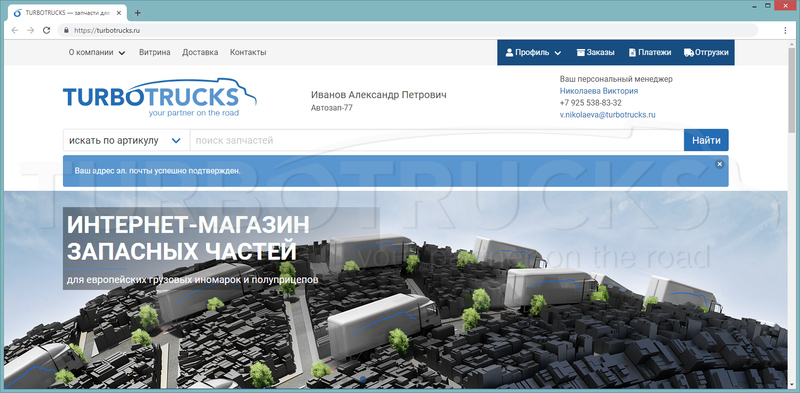The height and width of the screenshot is (393, 800).
Task: Open a new browser tab
Action: [137, 13]
